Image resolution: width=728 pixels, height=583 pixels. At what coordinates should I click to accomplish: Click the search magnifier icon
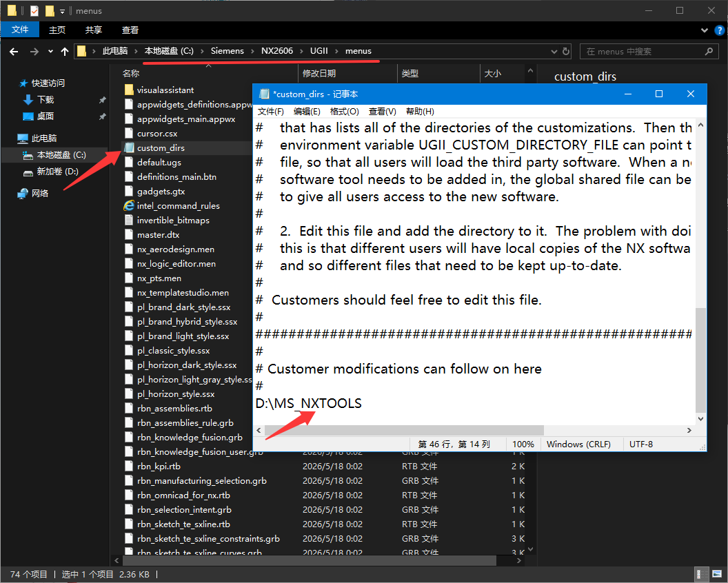pyautogui.click(x=709, y=52)
